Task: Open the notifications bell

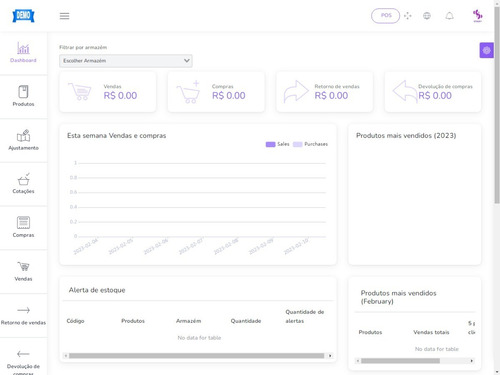Action: pyautogui.click(x=449, y=16)
